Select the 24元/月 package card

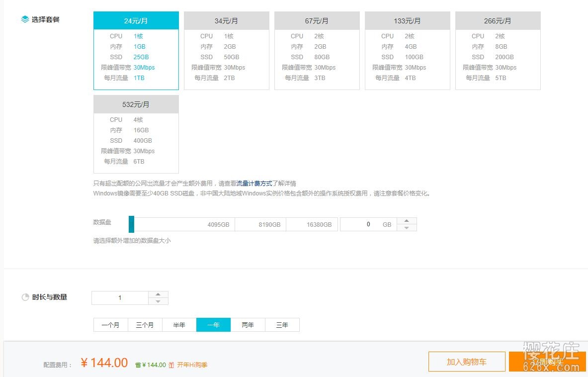(136, 51)
